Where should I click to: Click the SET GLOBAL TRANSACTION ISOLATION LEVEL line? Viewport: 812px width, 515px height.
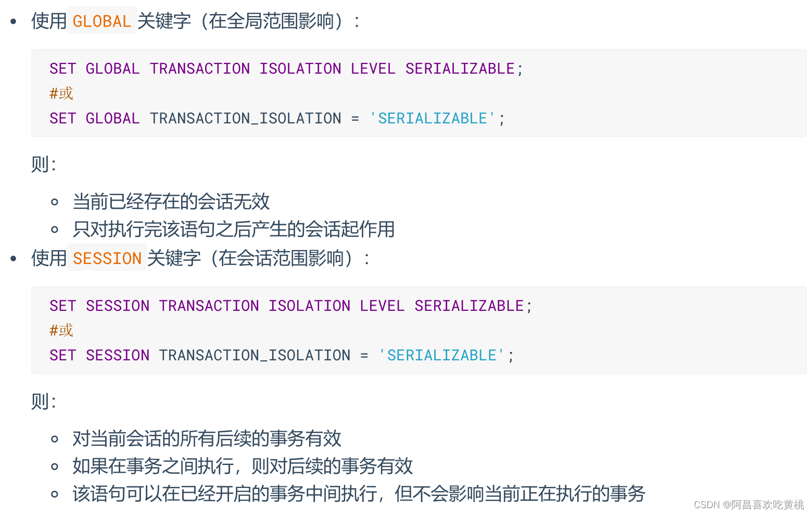[286, 69]
